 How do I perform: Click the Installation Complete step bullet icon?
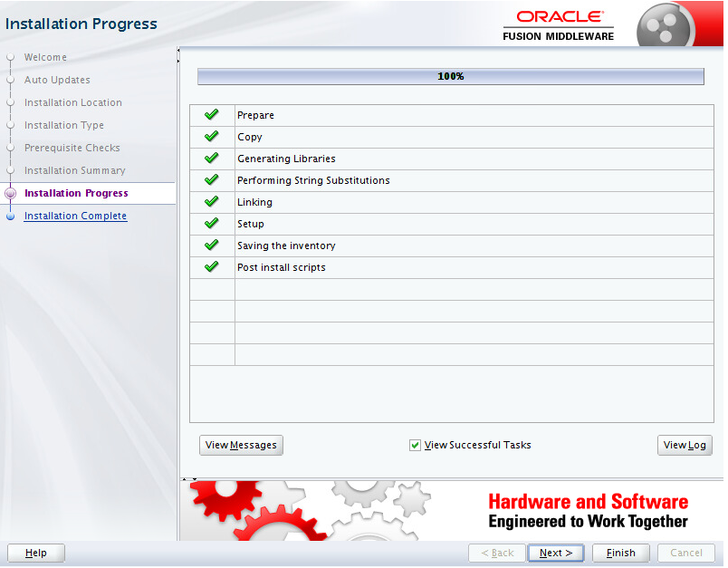(10, 216)
